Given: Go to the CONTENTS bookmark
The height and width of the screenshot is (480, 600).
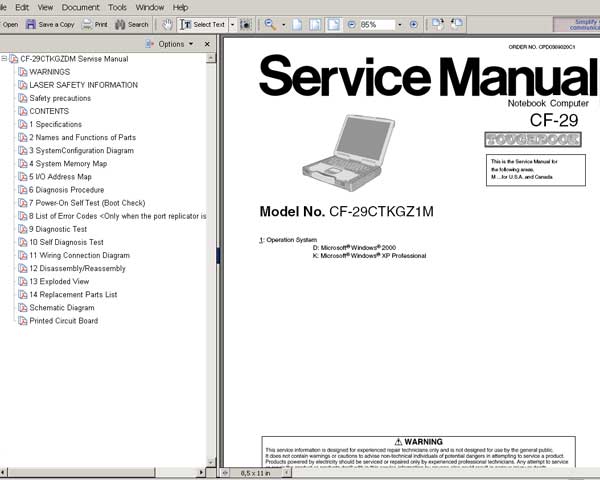Looking at the screenshot, I should click(x=49, y=111).
